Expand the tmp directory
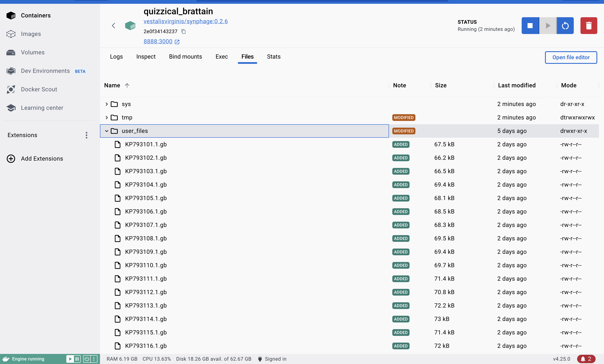 (106, 117)
